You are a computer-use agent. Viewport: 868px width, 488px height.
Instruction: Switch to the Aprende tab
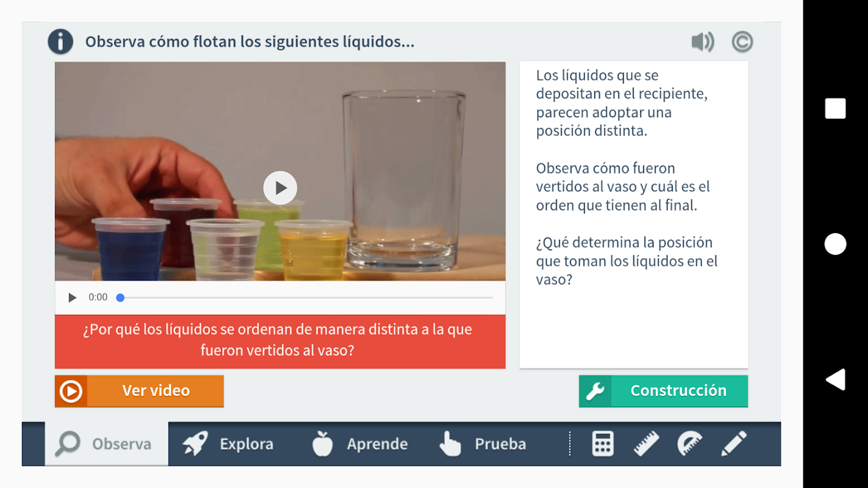pos(359,443)
